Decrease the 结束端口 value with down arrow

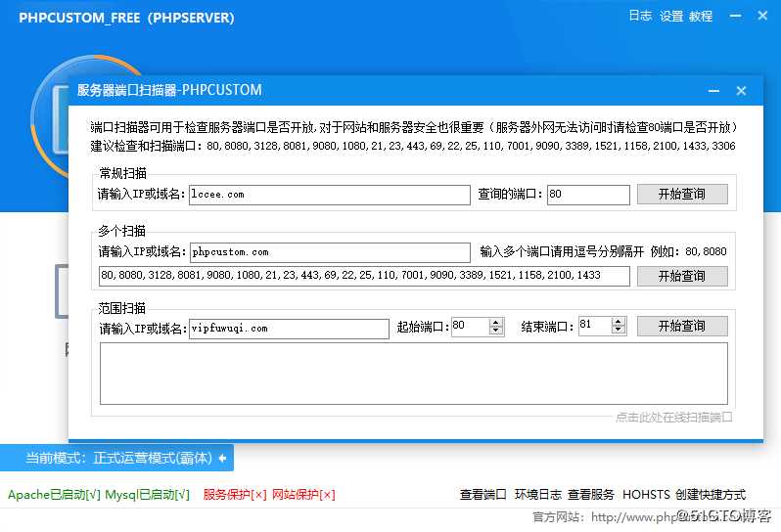pyautogui.click(x=619, y=330)
